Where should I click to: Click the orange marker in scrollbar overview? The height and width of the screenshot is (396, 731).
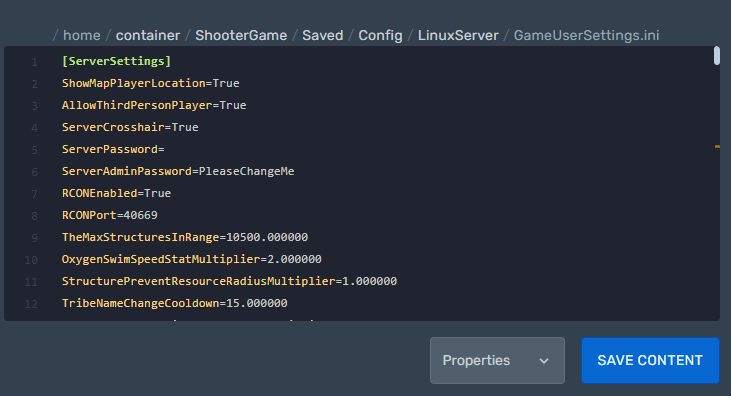717,146
